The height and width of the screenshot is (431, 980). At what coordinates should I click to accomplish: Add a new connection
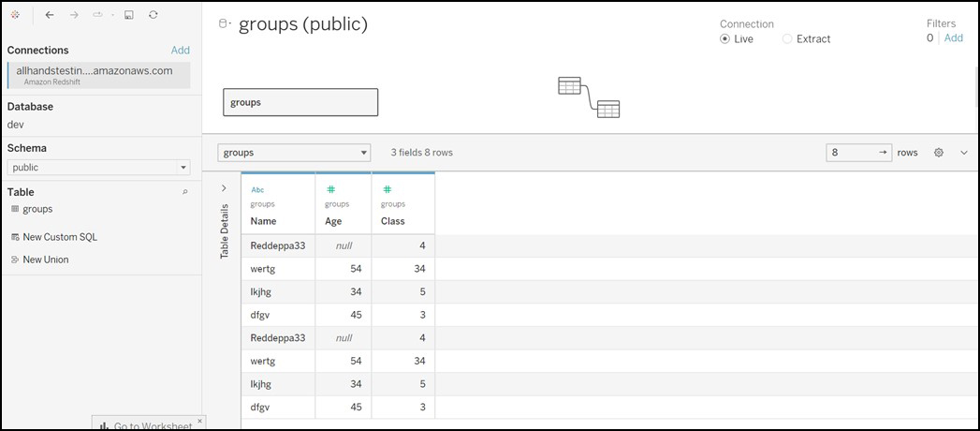(x=180, y=51)
